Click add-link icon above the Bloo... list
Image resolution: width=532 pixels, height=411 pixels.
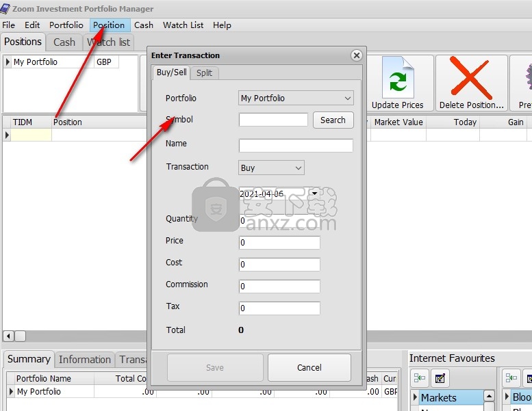tap(511, 377)
